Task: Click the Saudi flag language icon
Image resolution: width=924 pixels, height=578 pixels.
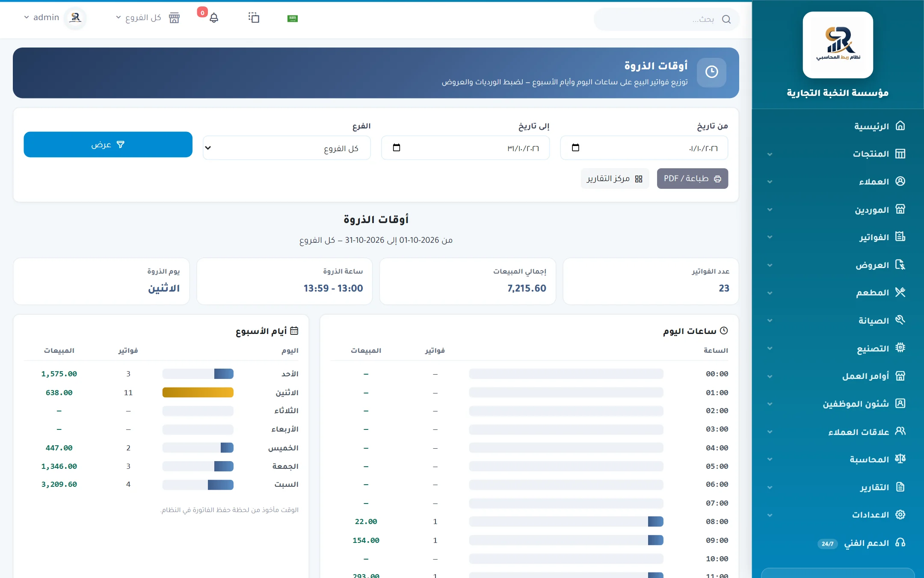Action: [x=293, y=18]
